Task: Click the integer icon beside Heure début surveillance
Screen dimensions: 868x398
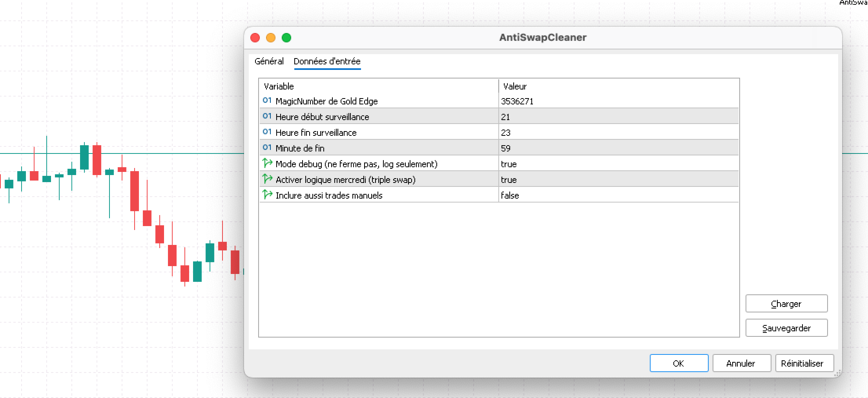Action: point(268,116)
